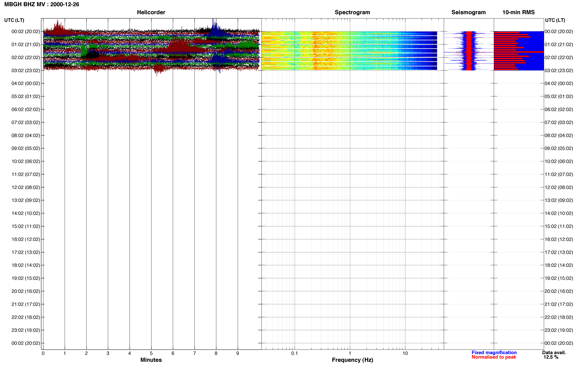The width and height of the screenshot is (588, 368).
Task: Click right-axis time label 19:02 (15:02)
Action: pos(559,278)
